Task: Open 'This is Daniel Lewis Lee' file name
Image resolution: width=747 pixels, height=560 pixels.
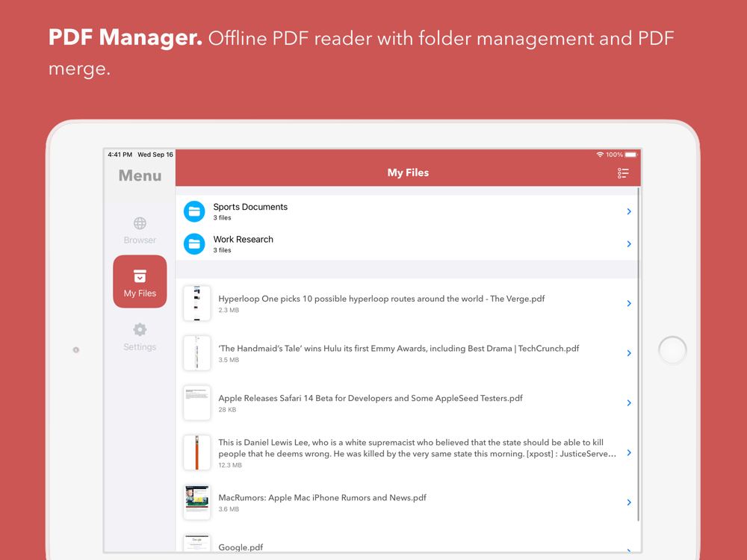Action: tap(418, 448)
